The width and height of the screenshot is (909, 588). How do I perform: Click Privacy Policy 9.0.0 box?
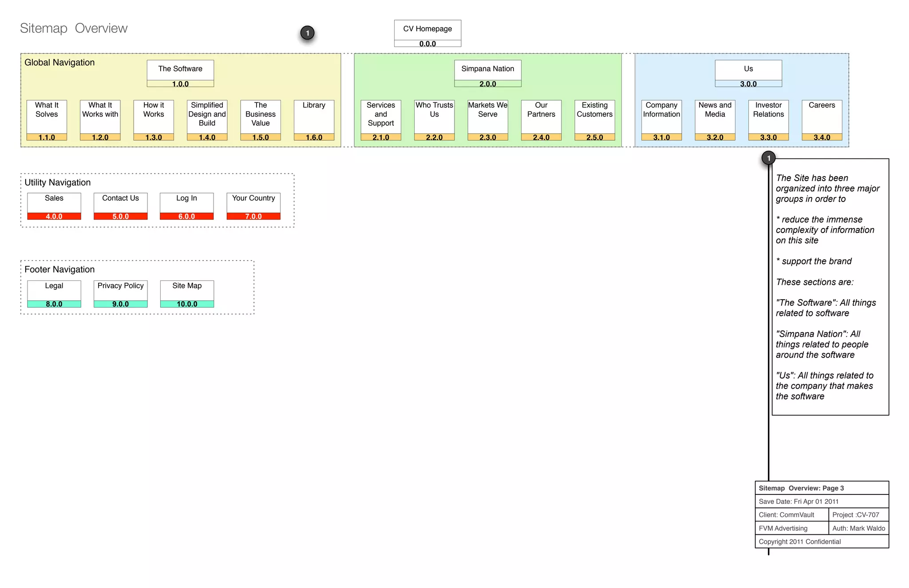tap(120, 294)
